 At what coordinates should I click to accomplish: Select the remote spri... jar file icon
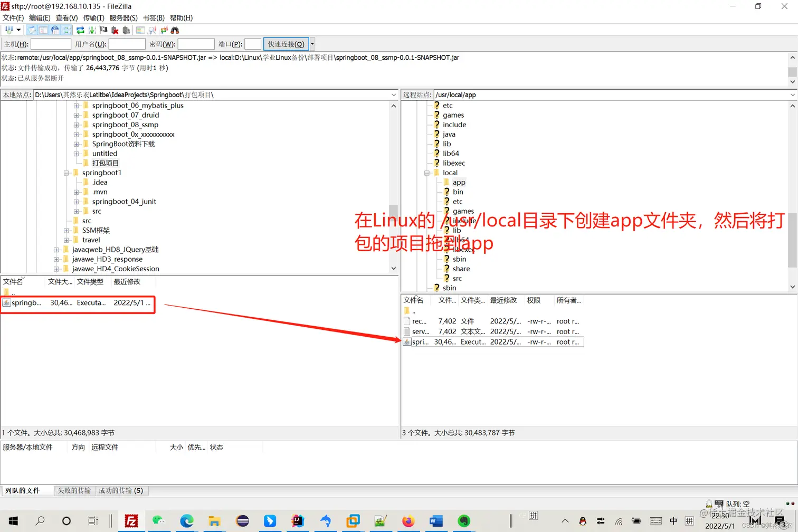pos(407,342)
